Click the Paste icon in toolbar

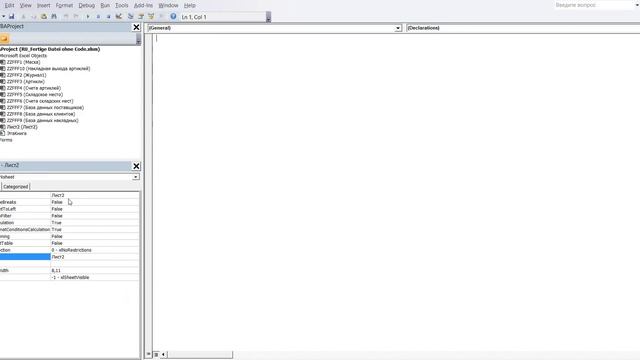[44, 17]
